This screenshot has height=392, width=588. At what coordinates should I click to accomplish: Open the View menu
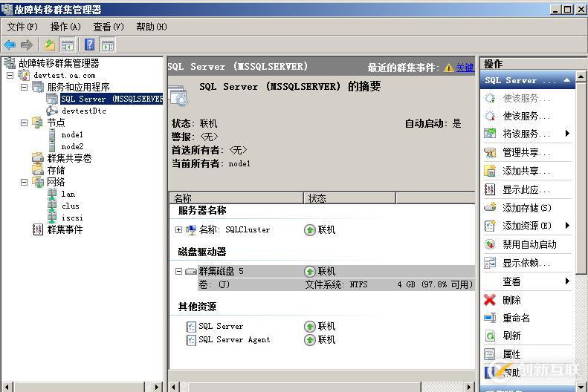pyautogui.click(x=109, y=27)
